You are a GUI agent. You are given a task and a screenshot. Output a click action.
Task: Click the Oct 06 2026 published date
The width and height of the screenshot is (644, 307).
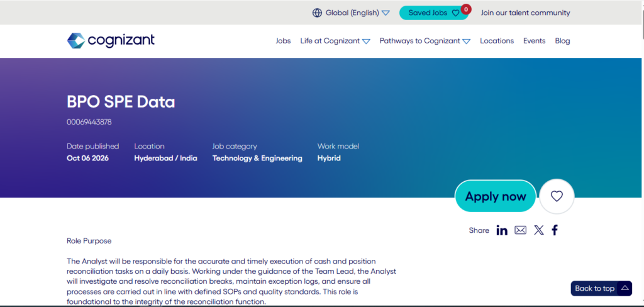pos(87,159)
